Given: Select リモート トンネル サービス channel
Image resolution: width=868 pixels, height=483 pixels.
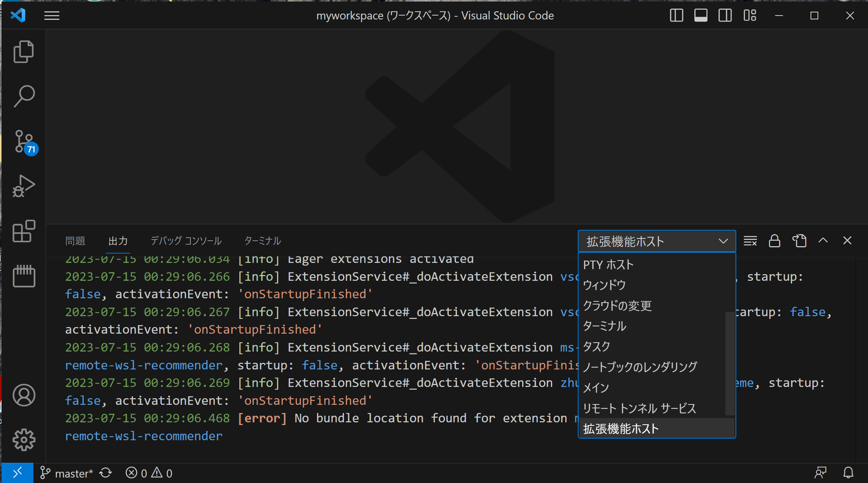Looking at the screenshot, I should [x=652, y=408].
